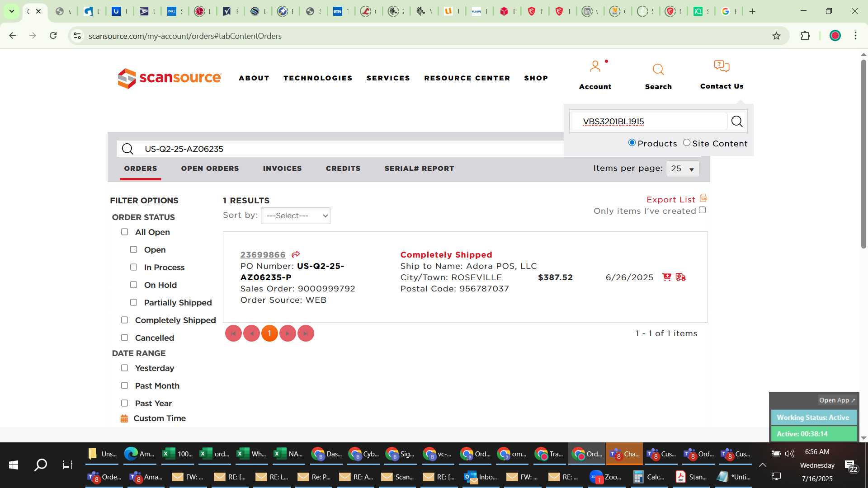Image resolution: width=868 pixels, height=488 pixels.
Task: Go to the last results page
Action: tap(306, 333)
